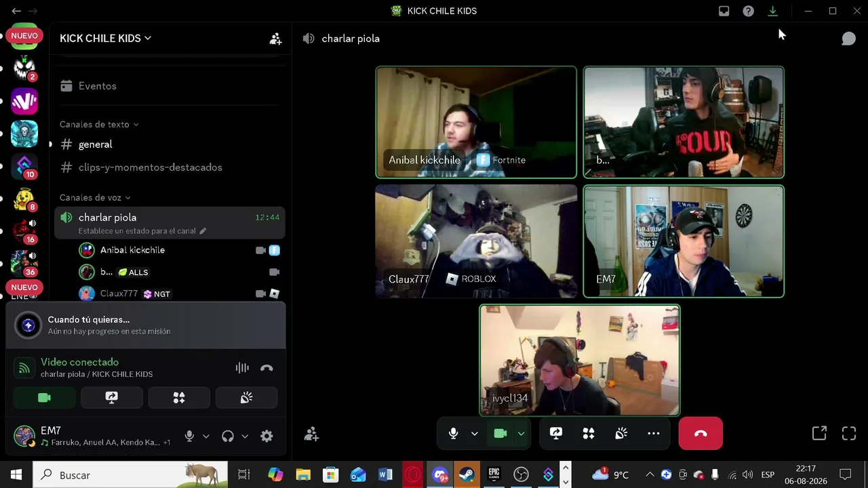
Task: Enter full screen for the video call
Action: [849, 434]
